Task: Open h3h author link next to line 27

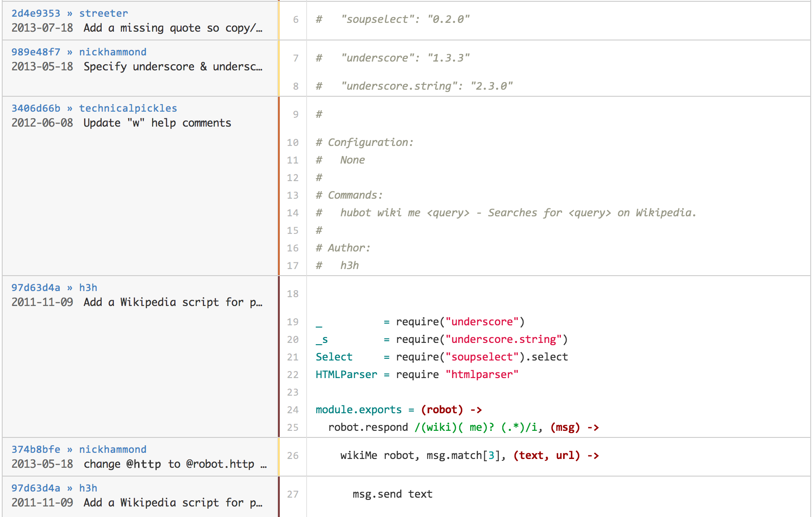Action: [88, 488]
